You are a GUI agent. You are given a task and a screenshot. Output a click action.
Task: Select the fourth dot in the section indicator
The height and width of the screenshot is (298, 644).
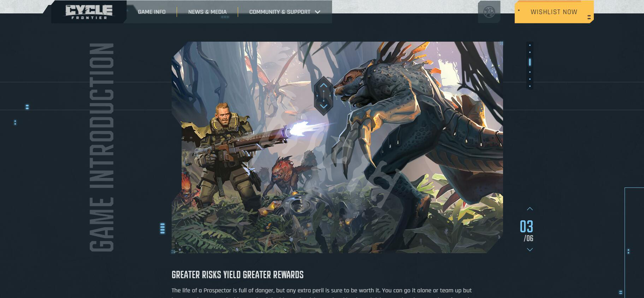(530, 72)
